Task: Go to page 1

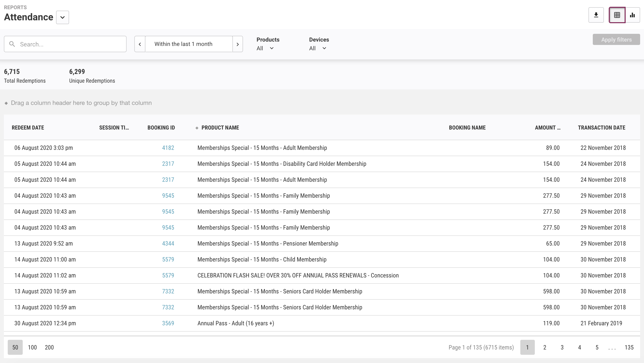Action: point(528,347)
